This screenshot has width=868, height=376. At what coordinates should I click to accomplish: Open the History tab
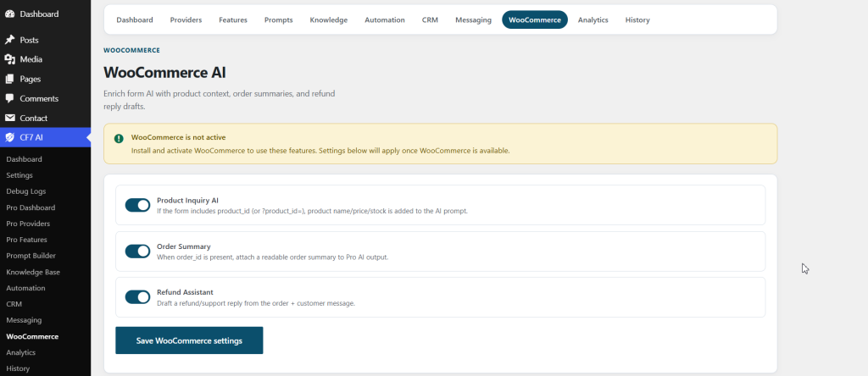point(637,20)
